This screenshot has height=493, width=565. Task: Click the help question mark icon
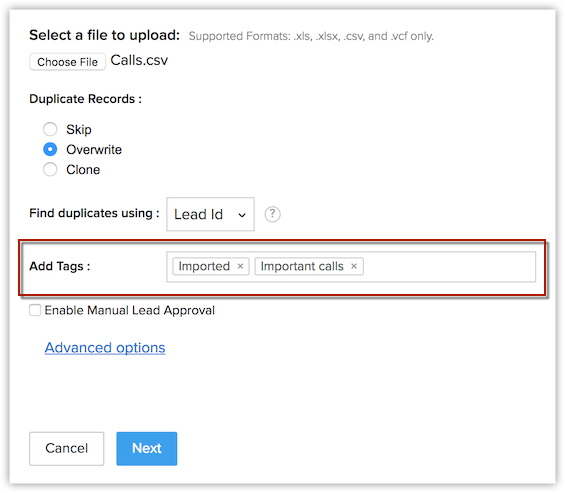272,214
